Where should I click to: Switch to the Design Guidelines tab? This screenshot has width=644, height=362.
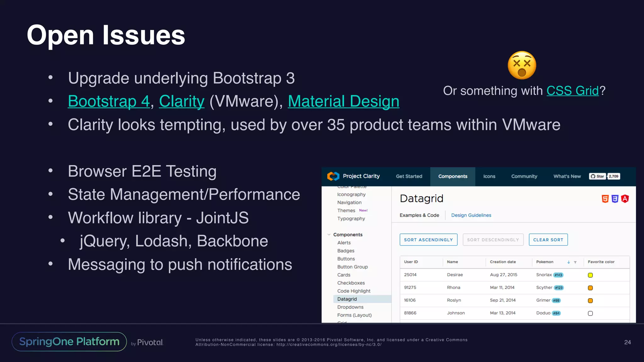(471, 215)
